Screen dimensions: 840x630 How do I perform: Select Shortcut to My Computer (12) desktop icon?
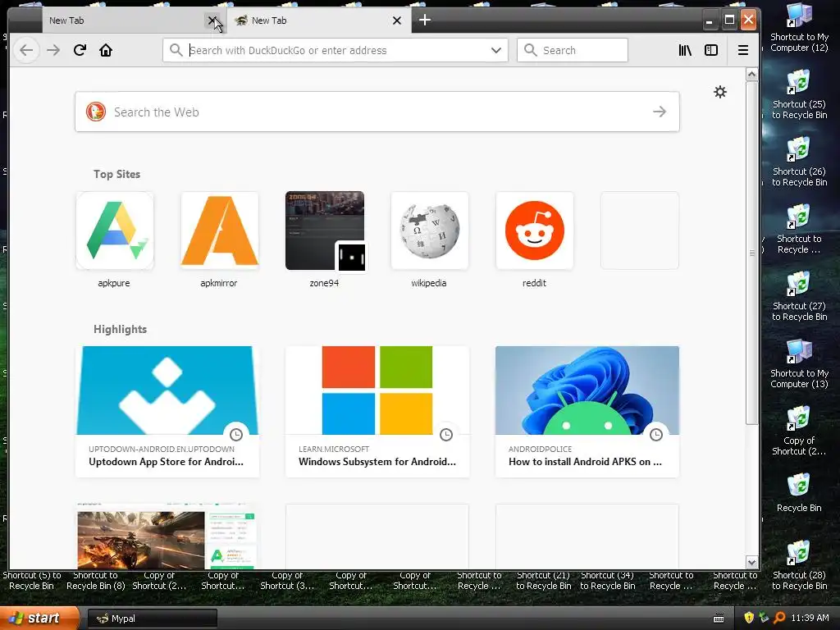tap(799, 27)
